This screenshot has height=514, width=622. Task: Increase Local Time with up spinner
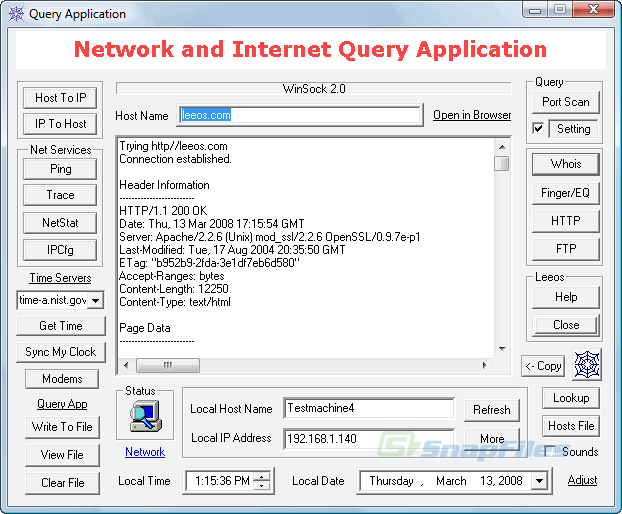[x=261, y=477]
